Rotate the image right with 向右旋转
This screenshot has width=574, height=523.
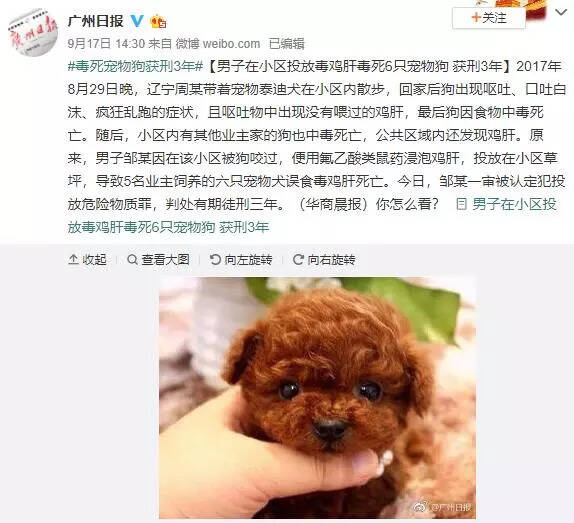click(324, 259)
